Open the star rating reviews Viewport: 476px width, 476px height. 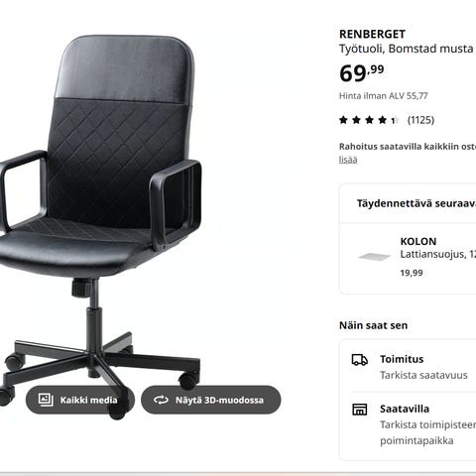pyautogui.click(x=369, y=120)
